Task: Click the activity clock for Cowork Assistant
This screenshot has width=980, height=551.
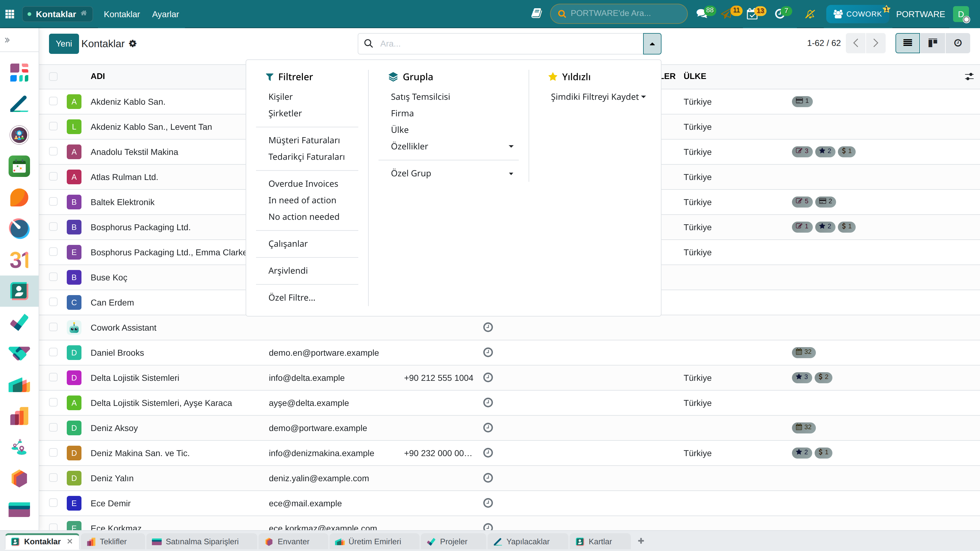Action: coord(488,327)
